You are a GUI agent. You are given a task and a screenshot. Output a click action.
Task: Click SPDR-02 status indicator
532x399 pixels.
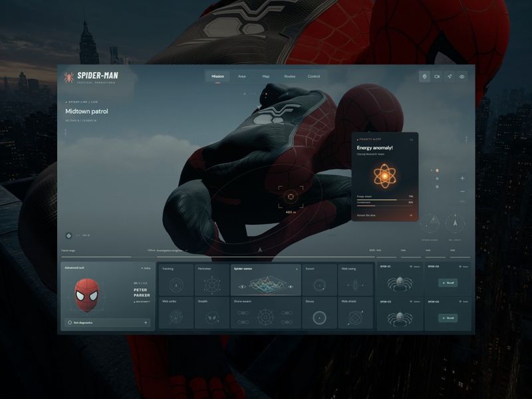(464, 267)
